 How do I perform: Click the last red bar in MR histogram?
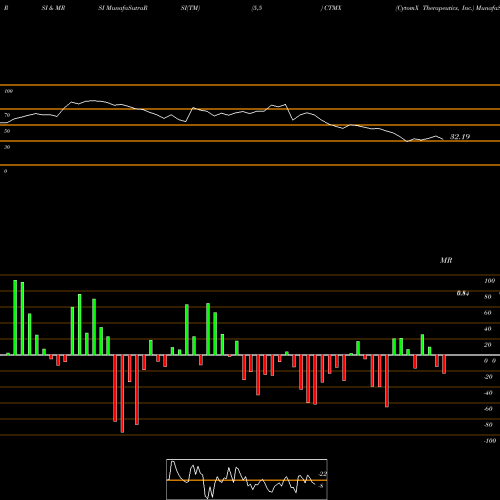444,364
